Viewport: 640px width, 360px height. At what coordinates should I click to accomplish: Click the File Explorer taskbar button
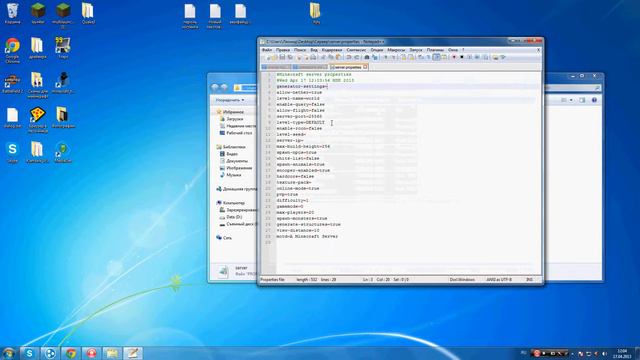[112, 353]
